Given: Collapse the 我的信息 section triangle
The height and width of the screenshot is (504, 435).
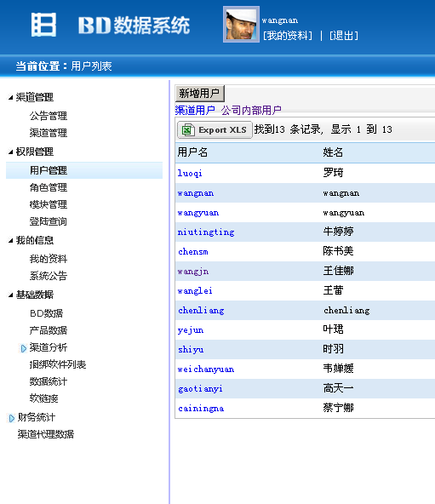Looking at the screenshot, I should click(10, 240).
